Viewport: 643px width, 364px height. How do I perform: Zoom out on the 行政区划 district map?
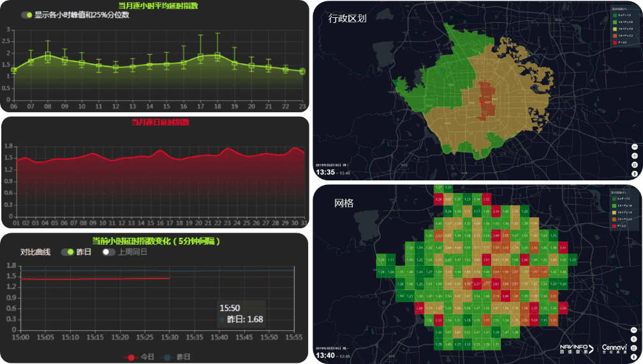click(635, 147)
